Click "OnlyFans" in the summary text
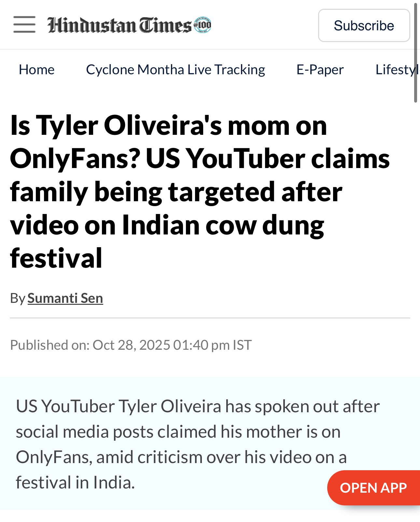The image size is (420, 522). (x=54, y=457)
